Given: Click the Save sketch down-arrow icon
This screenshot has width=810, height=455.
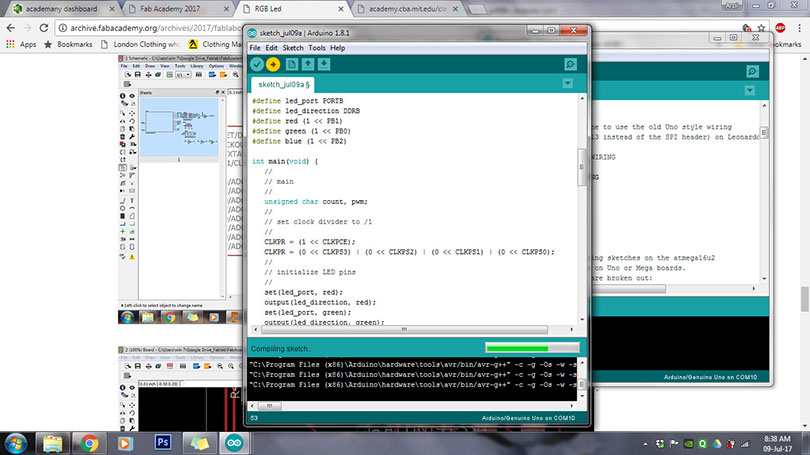Looking at the screenshot, I should 324,64.
